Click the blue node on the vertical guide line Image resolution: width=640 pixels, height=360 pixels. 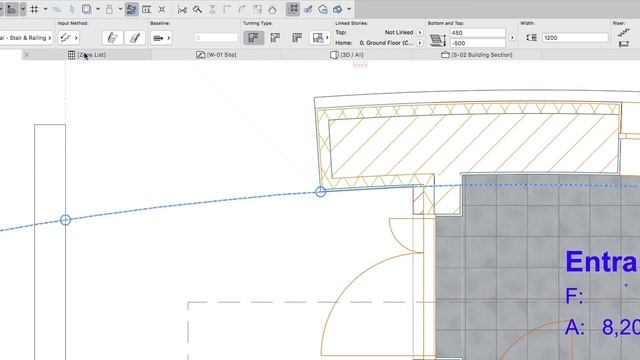(x=65, y=220)
